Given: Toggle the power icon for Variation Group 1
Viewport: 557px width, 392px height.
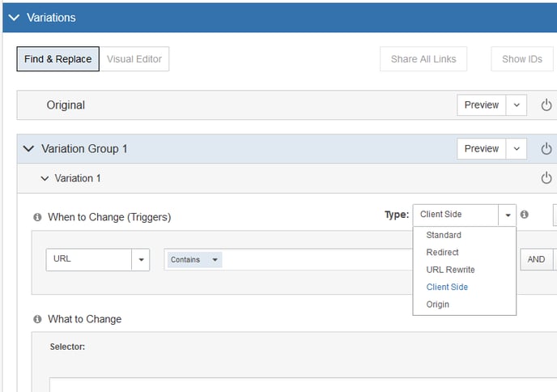Looking at the screenshot, I should (x=546, y=148).
